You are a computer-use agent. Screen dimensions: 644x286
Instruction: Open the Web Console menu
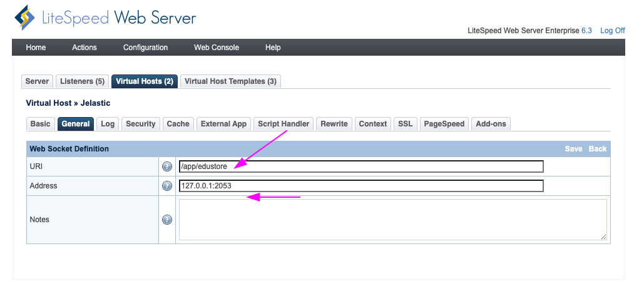tap(217, 48)
